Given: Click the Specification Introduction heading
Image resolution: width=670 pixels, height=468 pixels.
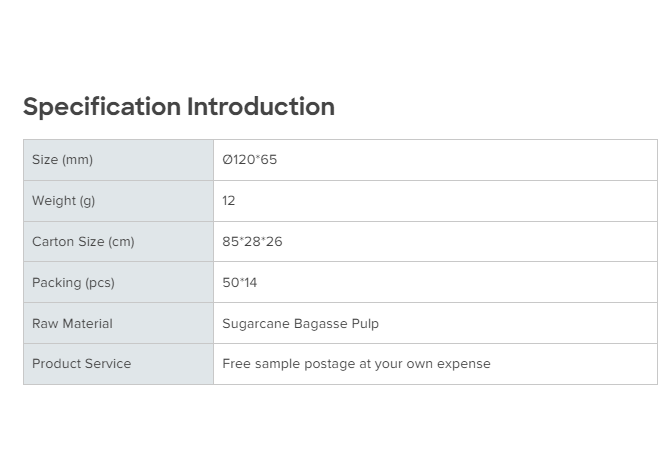Looking at the screenshot, I should (x=179, y=107).
